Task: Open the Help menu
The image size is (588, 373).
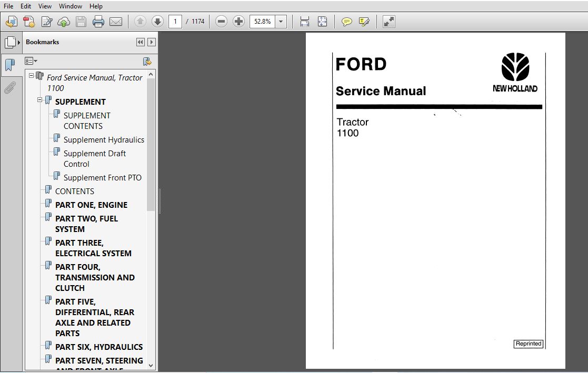Action: tap(96, 6)
